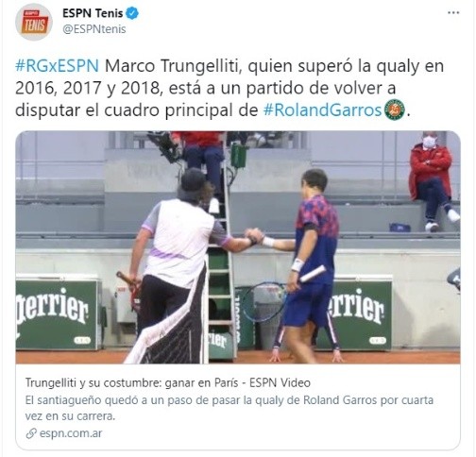Image resolution: width=476 pixels, height=457 pixels.
Task: Open the ESPN Tenis profile avatar
Action: (34, 22)
